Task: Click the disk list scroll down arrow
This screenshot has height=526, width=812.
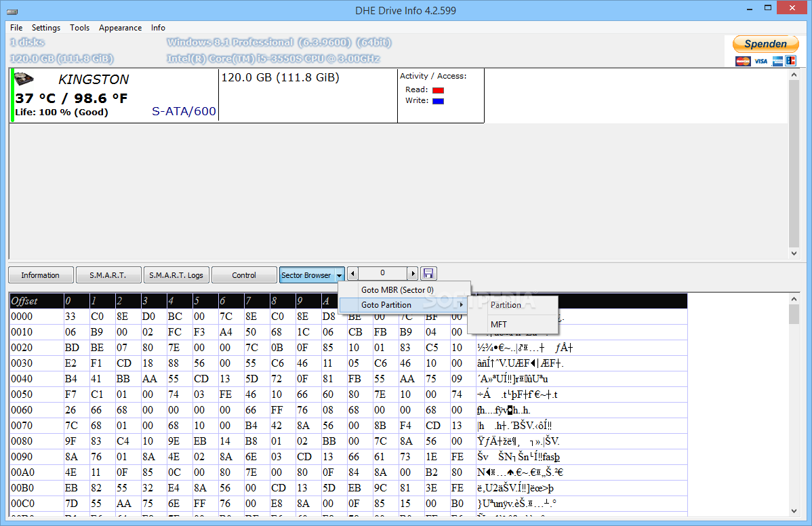Action: (794, 253)
